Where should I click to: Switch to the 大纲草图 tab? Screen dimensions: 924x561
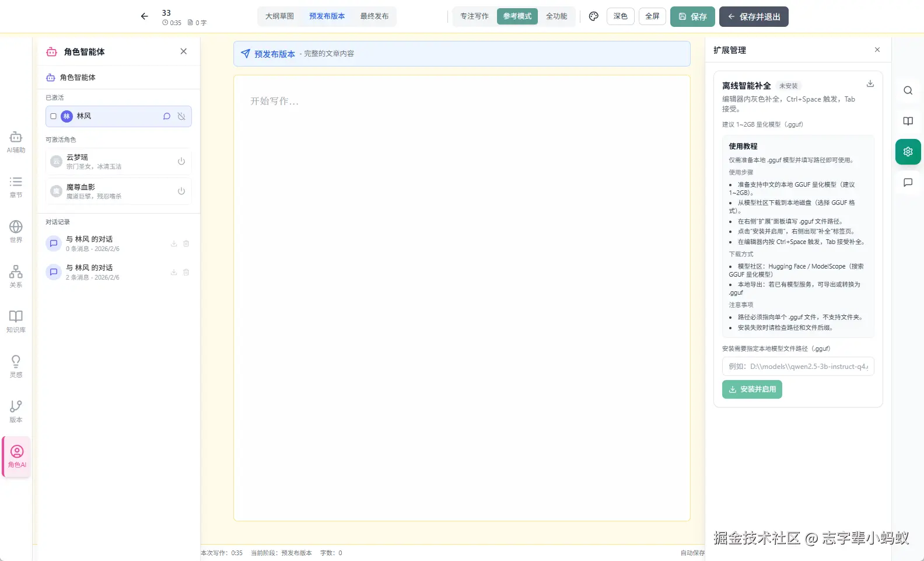click(279, 16)
